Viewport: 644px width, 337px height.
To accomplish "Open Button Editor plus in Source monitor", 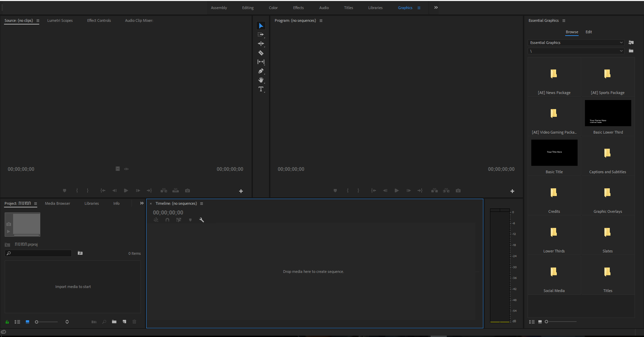I will pyautogui.click(x=241, y=191).
